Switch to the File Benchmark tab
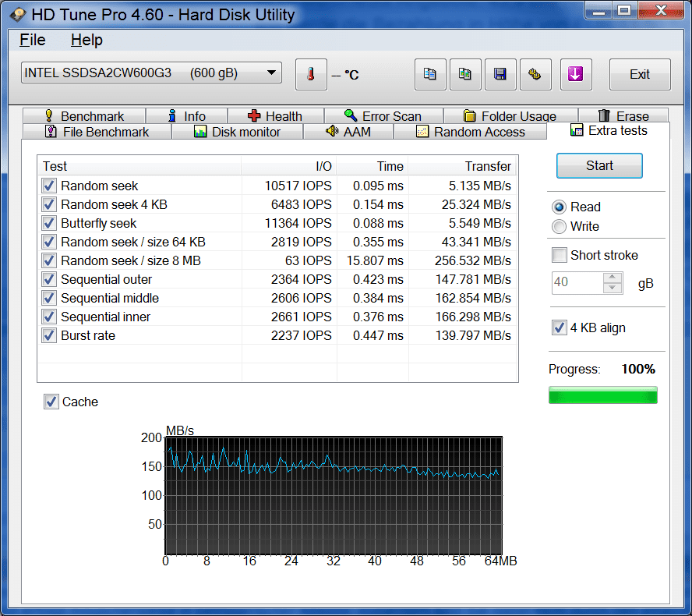 pyautogui.click(x=97, y=132)
